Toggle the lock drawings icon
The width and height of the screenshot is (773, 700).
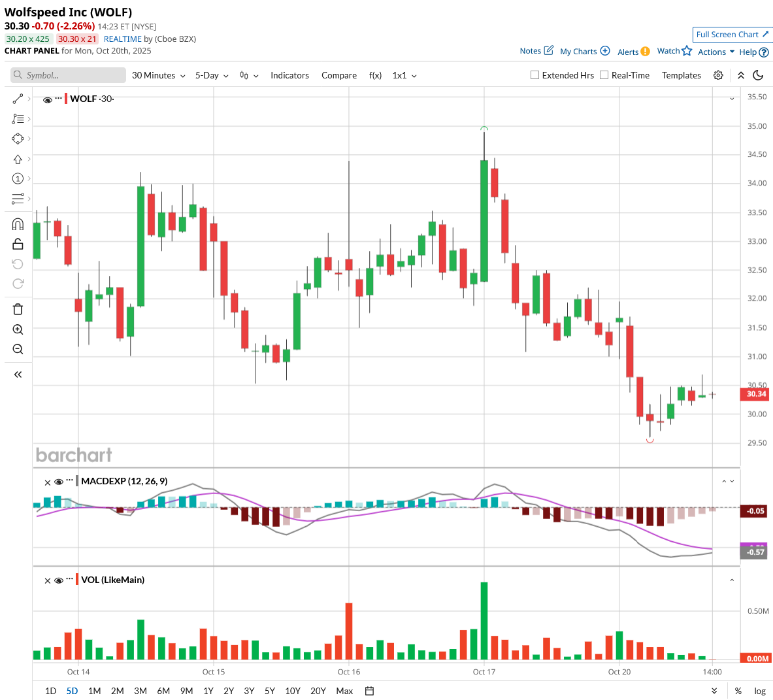tap(18, 244)
